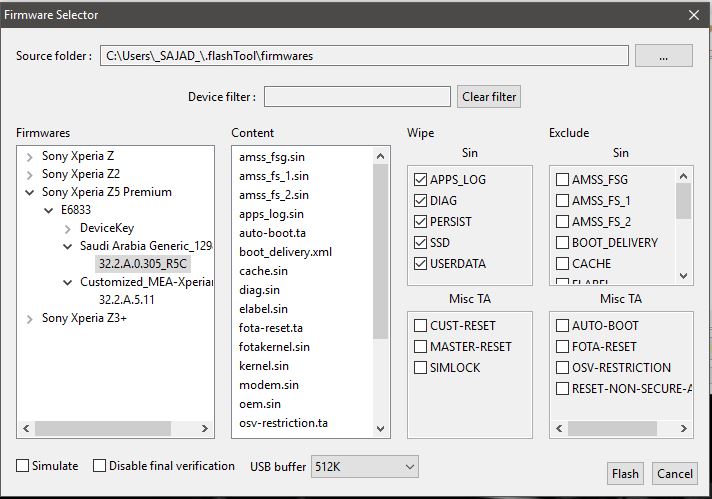Click Content list scroll down arrow
The height and width of the screenshot is (499, 712).
(x=381, y=429)
